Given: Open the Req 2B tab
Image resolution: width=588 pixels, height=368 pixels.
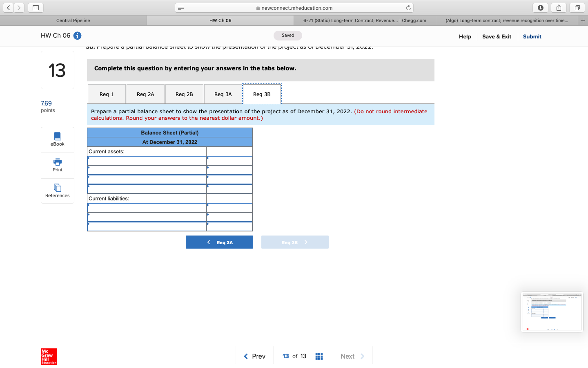Looking at the screenshot, I should pos(184,94).
